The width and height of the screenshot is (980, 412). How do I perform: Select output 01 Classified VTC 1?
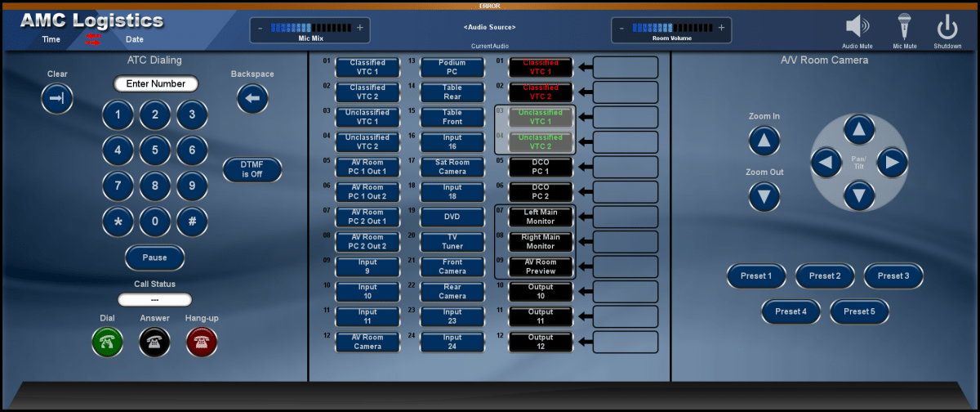pos(541,67)
